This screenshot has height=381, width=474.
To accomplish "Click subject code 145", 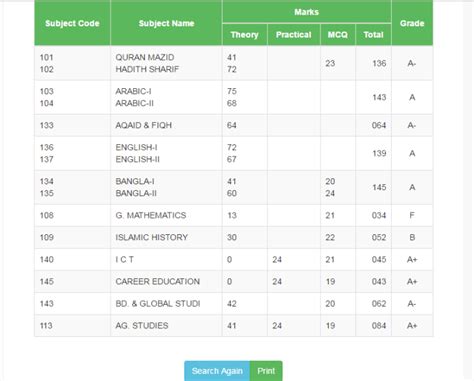I will [47, 281].
